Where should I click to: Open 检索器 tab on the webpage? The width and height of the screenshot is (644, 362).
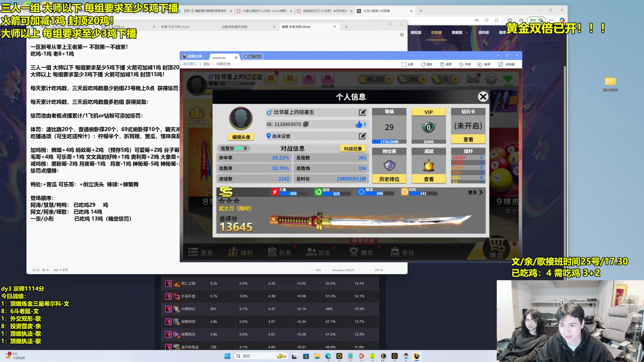436,33
